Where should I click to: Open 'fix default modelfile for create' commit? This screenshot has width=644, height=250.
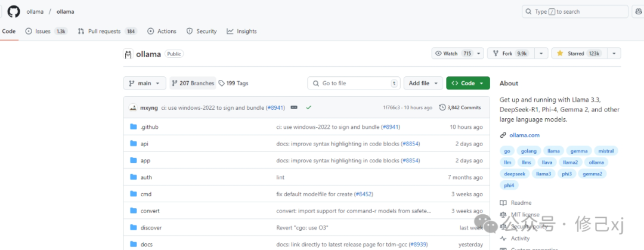click(315, 194)
